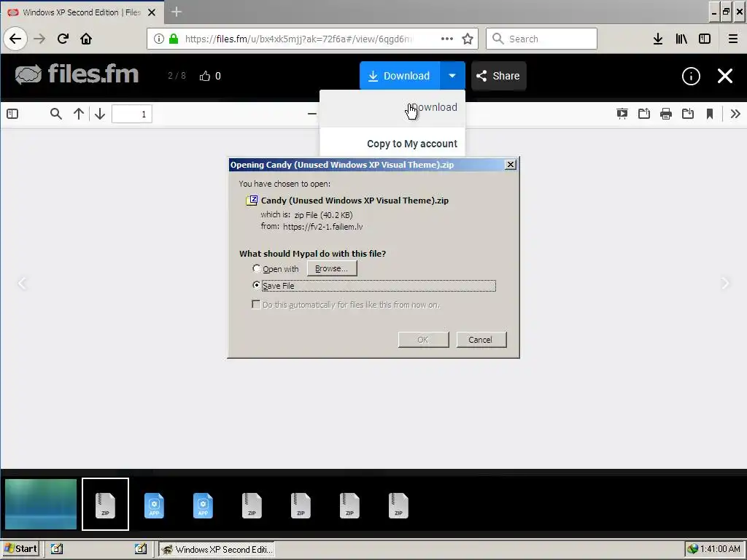Toggle the browser sidebar icon
This screenshot has height=560, width=747.
tap(705, 39)
